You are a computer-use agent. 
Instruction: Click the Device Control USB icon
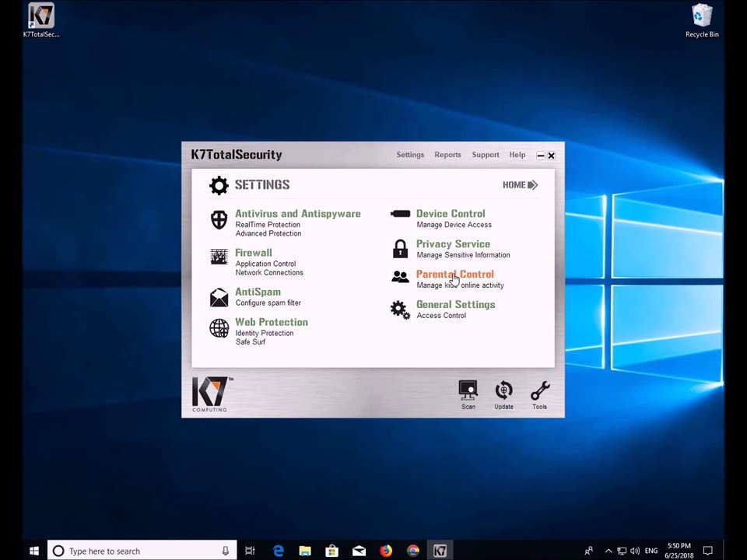pos(400,214)
